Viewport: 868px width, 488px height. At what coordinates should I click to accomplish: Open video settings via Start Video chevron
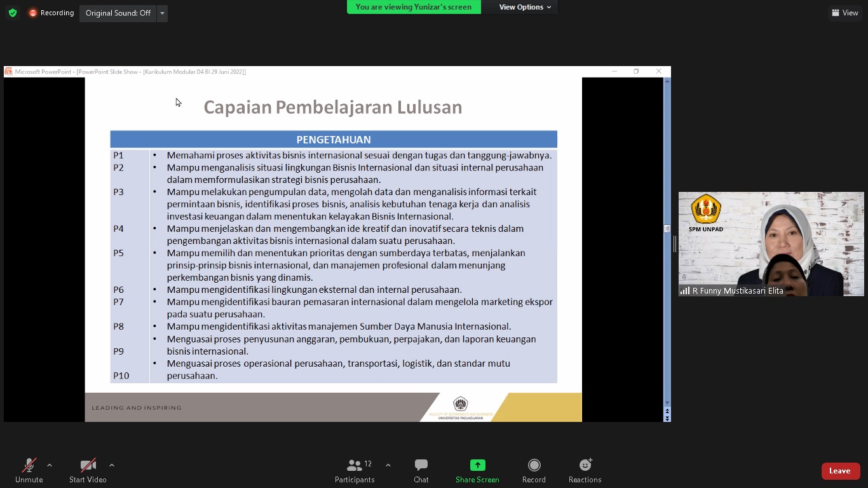[112, 464]
